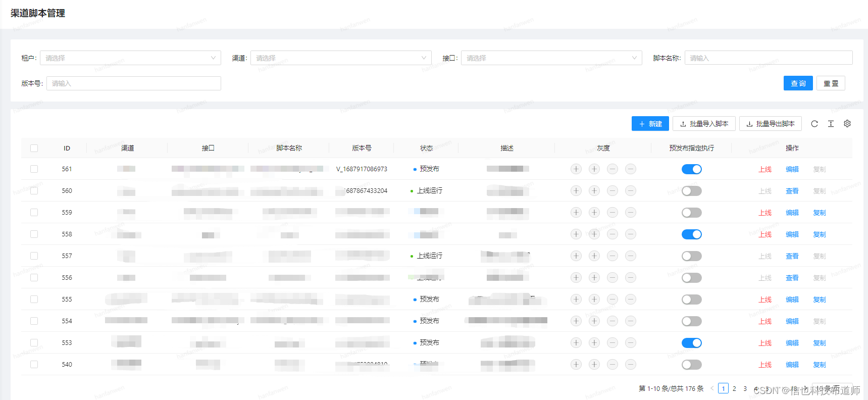Click the 灰度 column header

(603, 148)
